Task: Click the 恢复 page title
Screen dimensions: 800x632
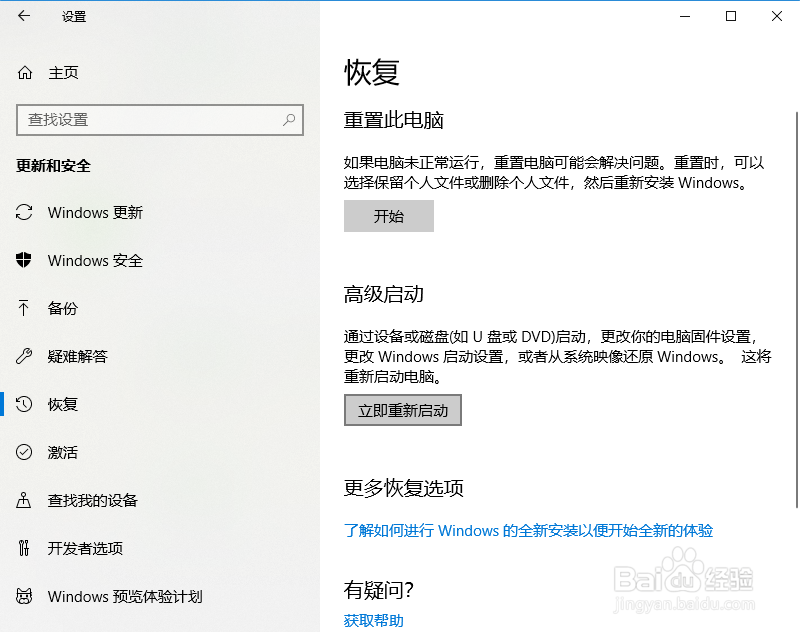Action: pos(372,70)
